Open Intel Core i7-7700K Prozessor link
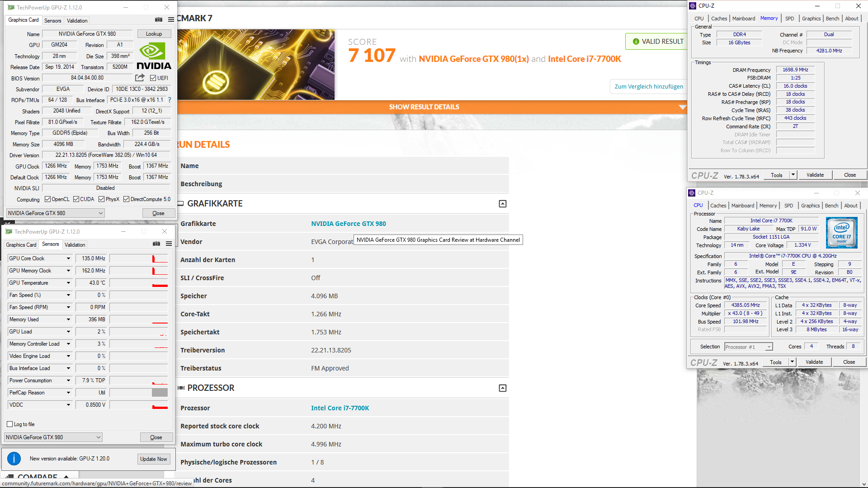 [x=340, y=408]
